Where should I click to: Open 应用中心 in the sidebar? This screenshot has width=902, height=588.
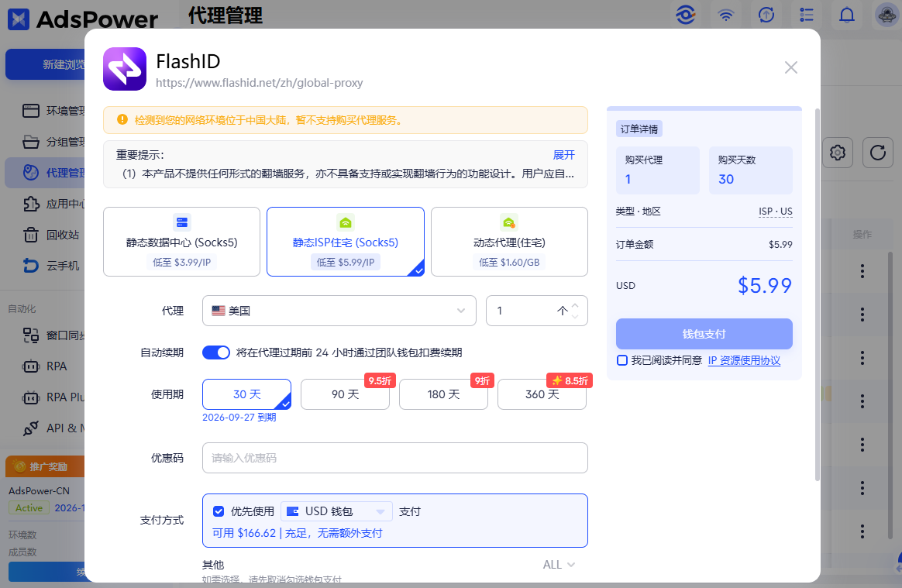point(46,204)
